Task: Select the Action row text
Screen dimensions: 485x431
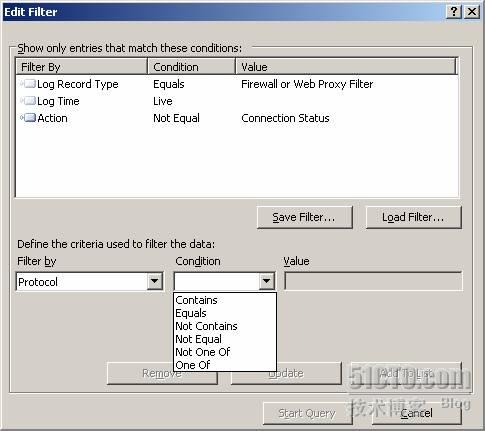Action: click(x=52, y=118)
